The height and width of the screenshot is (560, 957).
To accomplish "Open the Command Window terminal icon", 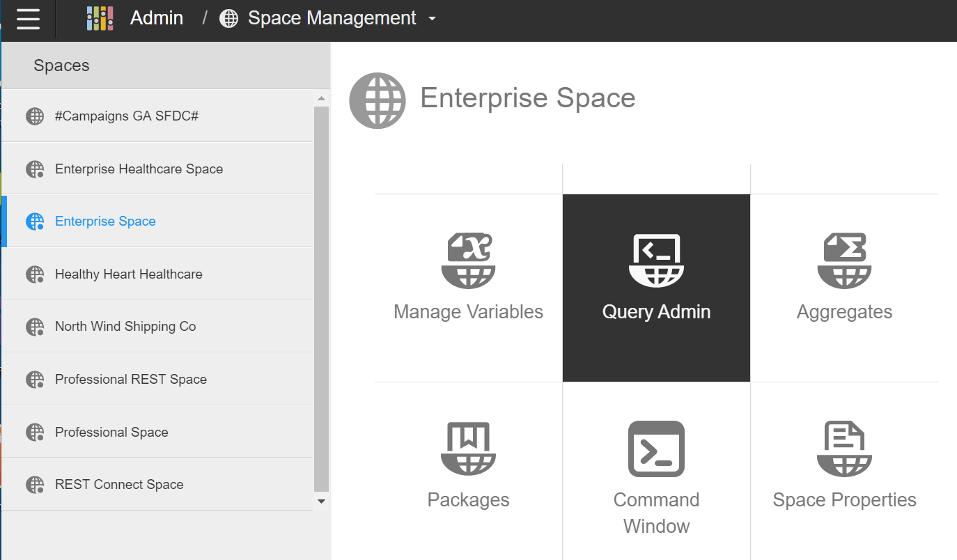I will pos(656,449).
